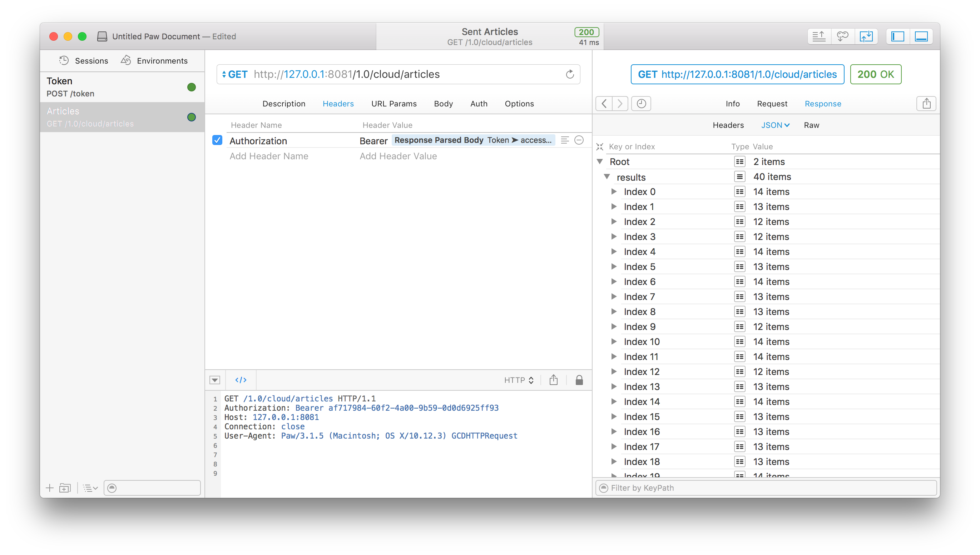Screen dimensions: 980x555
Task: Switch to the URL Params tab
Action: (x=394, y=104)
